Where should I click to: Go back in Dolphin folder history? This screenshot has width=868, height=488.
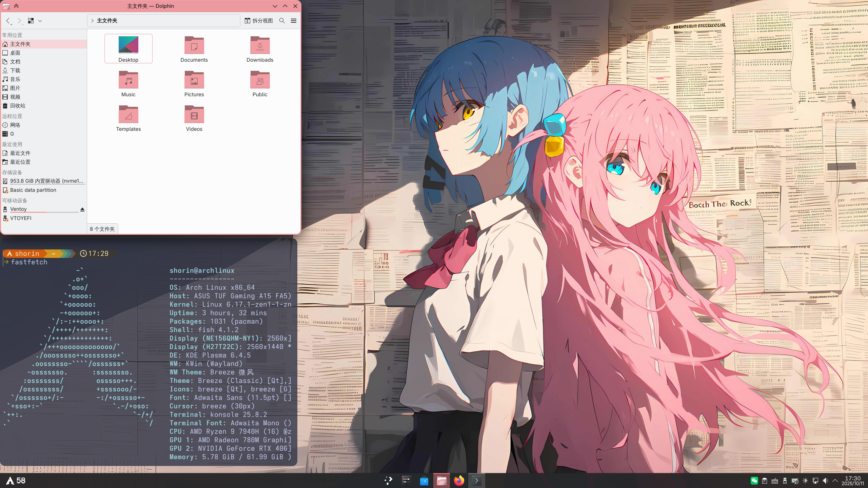(8, 21)
